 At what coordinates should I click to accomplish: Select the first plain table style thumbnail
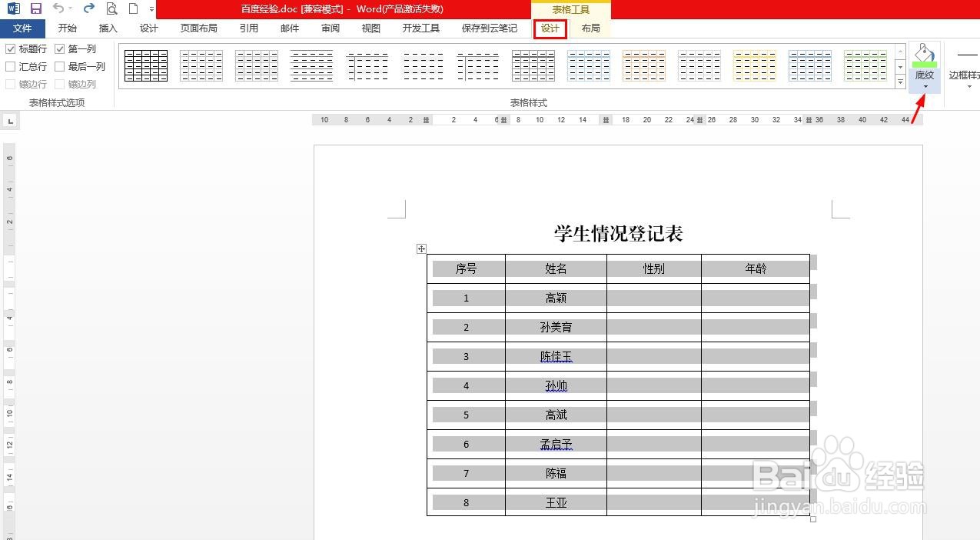(145, 65)
